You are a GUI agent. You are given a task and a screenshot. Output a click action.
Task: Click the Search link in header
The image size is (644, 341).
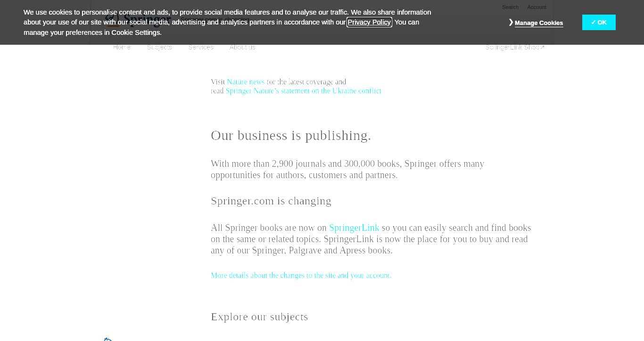pos(510,7)
